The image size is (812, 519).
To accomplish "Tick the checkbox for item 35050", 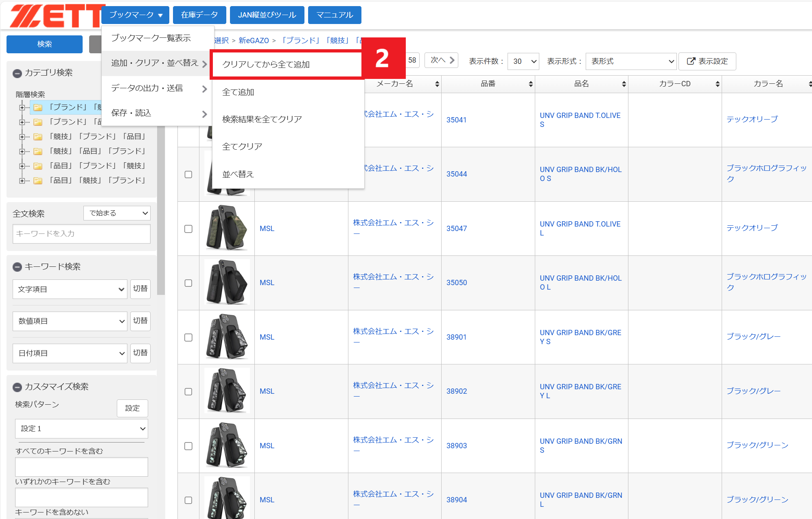I will pos(188,283).
